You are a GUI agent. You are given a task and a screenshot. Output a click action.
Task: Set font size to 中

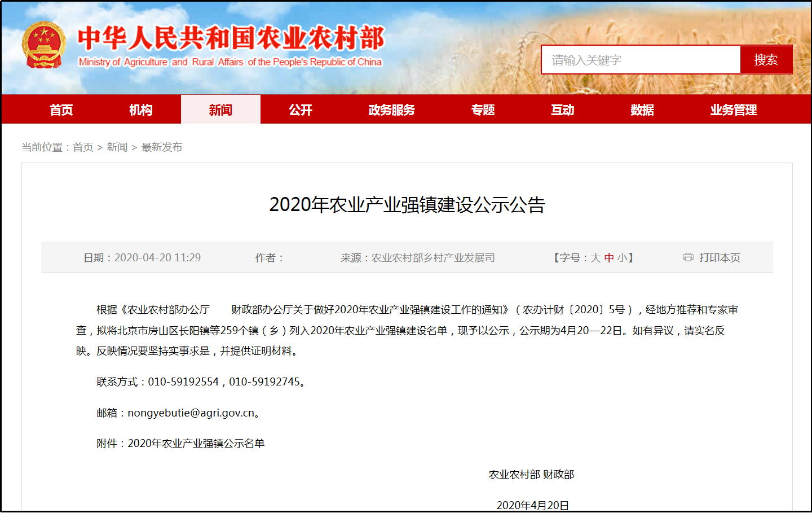tap(609, 258)
